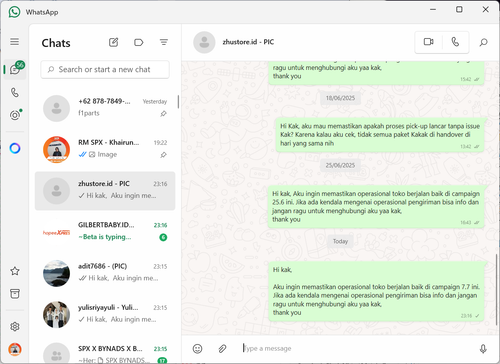The image size is (500, 364).
Task: Open the +62 878-7849 f1parts chat
Action: point(105,108)
